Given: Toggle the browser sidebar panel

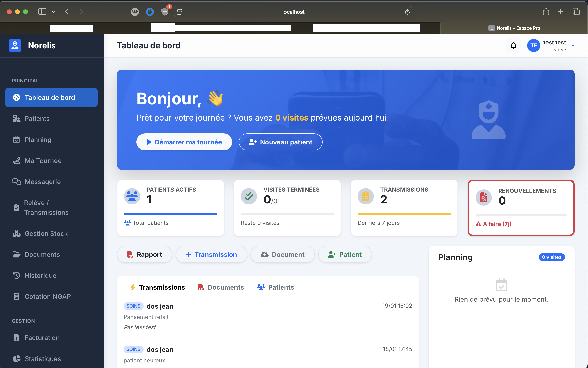Looking at the screenshot, I should 42,12.
